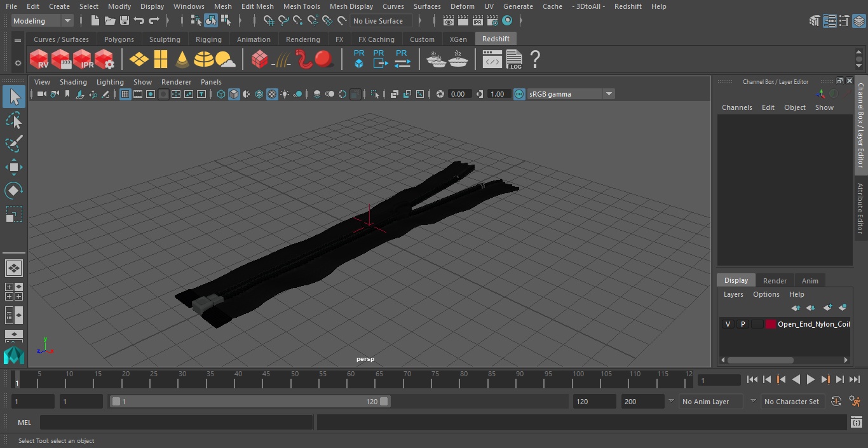
Task: Select the Lasso selection tool
Action: click(x=13, y=121)
